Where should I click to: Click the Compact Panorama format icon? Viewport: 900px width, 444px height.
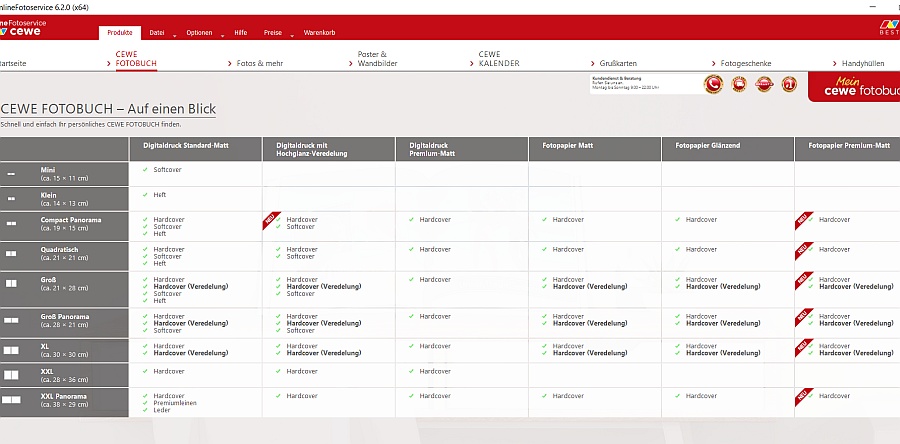click(11, 224)
